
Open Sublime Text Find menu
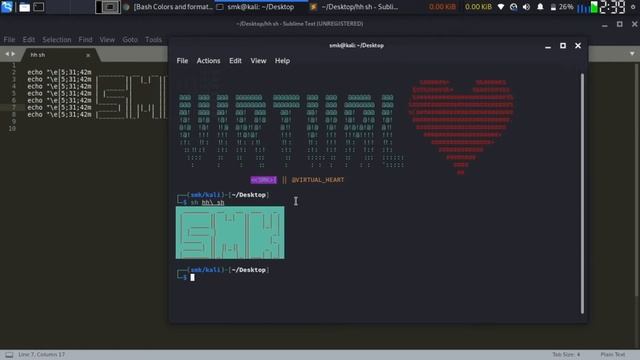[x=85, y=40]
